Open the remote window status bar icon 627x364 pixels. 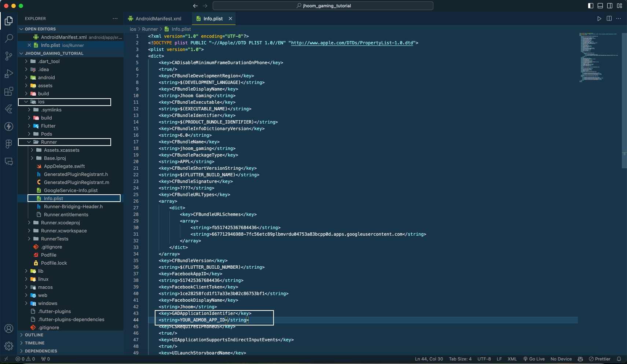pyautogui.click(x=6, y=359)
